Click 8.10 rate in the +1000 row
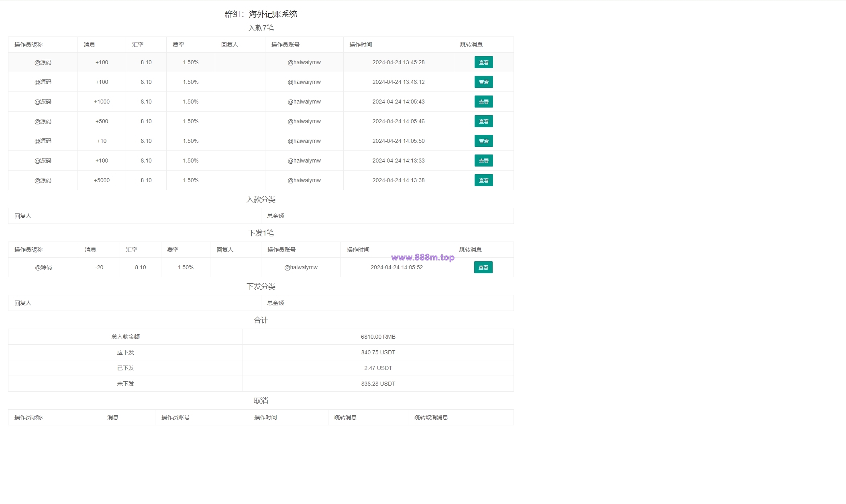The image size is (846, 504). click(x=146, y=102)
